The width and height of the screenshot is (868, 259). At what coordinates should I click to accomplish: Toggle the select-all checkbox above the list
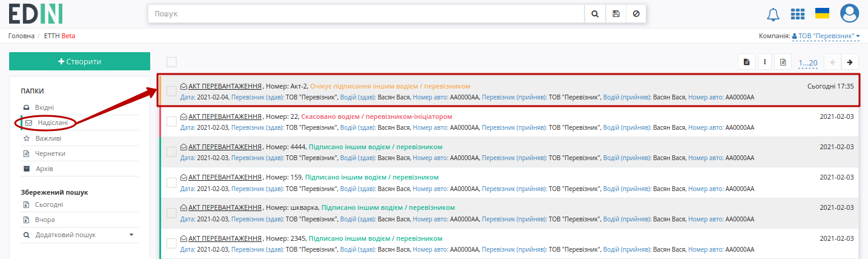click(171, 62)
